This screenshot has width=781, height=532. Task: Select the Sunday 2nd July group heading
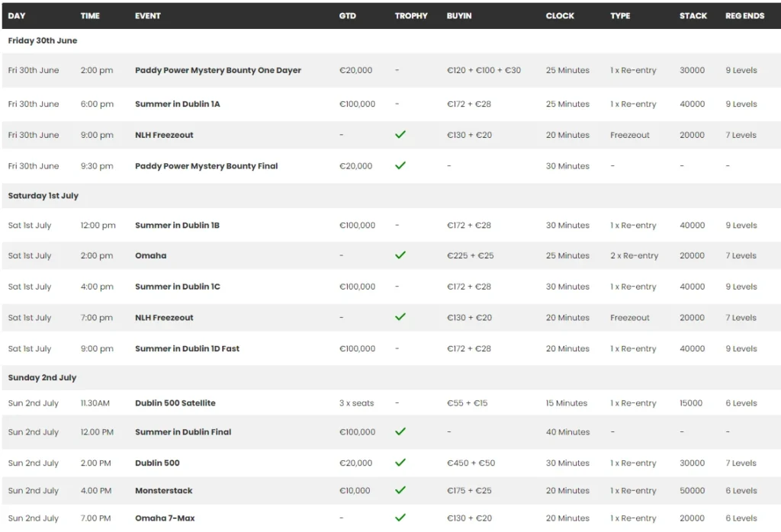43,377
